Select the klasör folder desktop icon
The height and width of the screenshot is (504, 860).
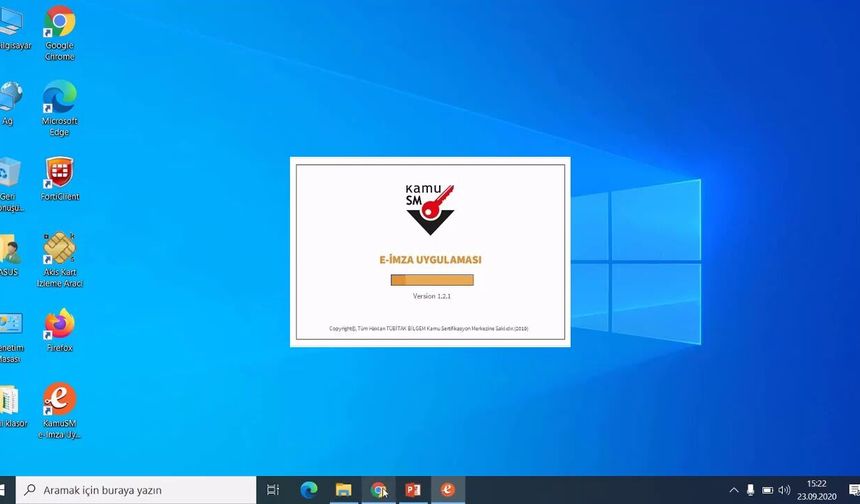tap(13, 406)
